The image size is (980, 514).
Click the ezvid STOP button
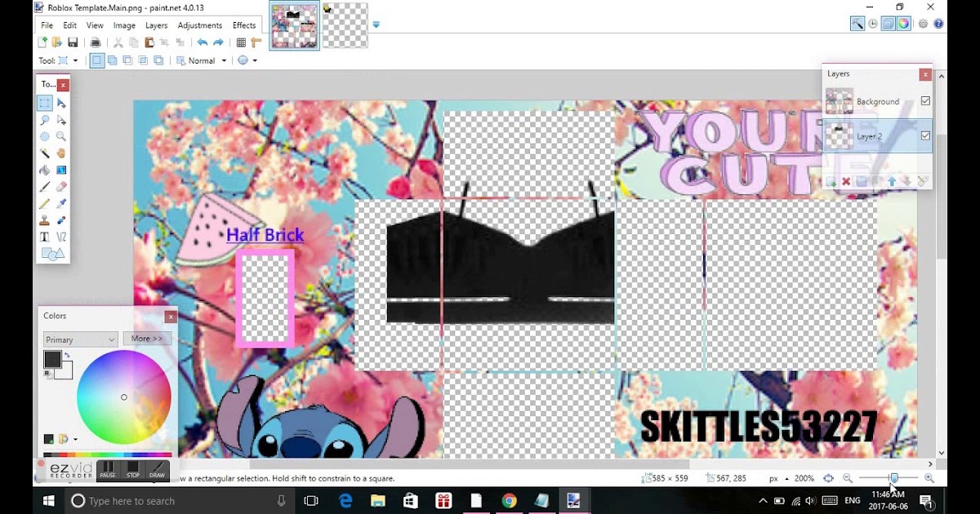click(x=132, y=470)
